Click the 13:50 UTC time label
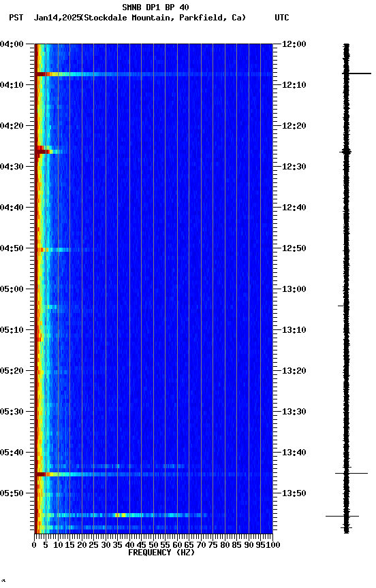Screen dimensions: 376x588 [294, 493]
